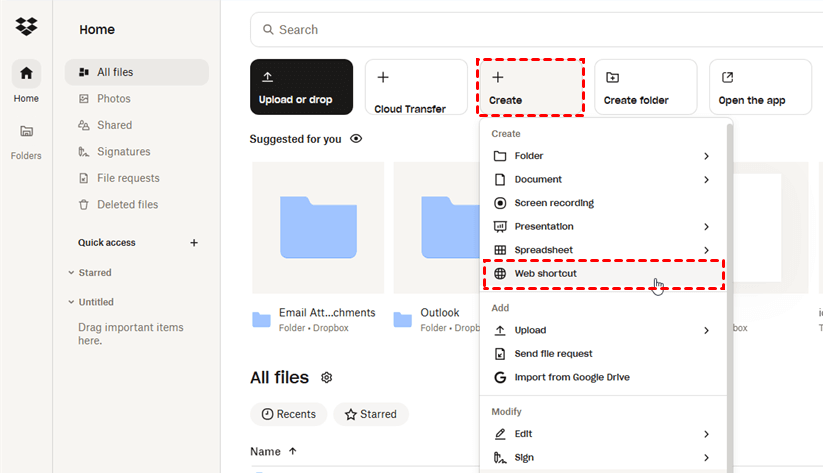Image resolution: width=823 pixels, height=473 pixels.
Task: Click the Create folder button
Action: coord(645,87)
